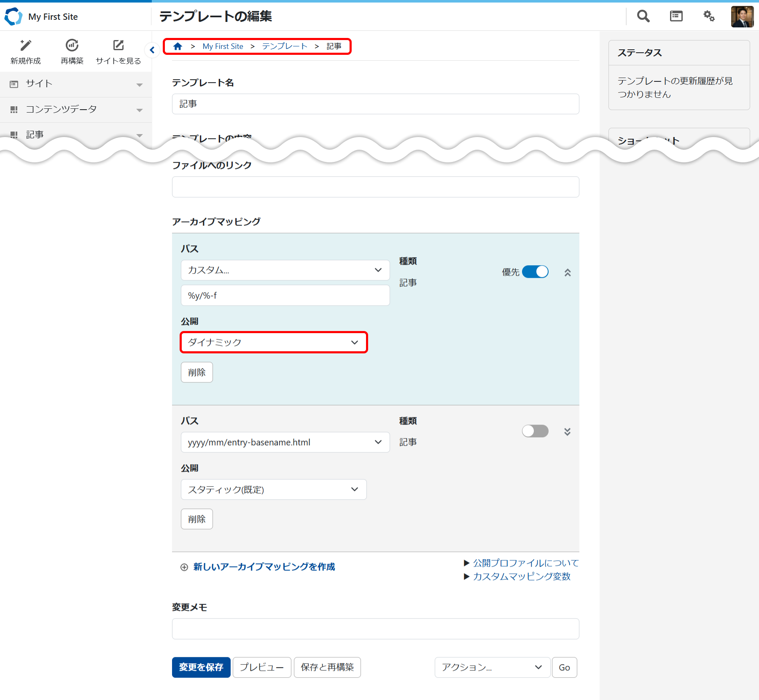Click the search magnifier icon
759x700 pixels.
[643, 16]
